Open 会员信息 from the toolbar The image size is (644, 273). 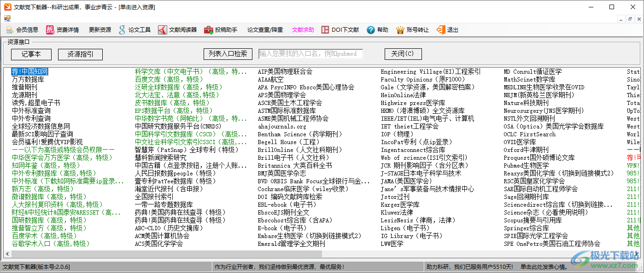pos(22,30)
